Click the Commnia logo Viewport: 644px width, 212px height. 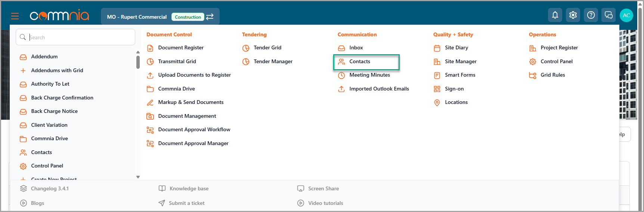(x=59, y=15)
